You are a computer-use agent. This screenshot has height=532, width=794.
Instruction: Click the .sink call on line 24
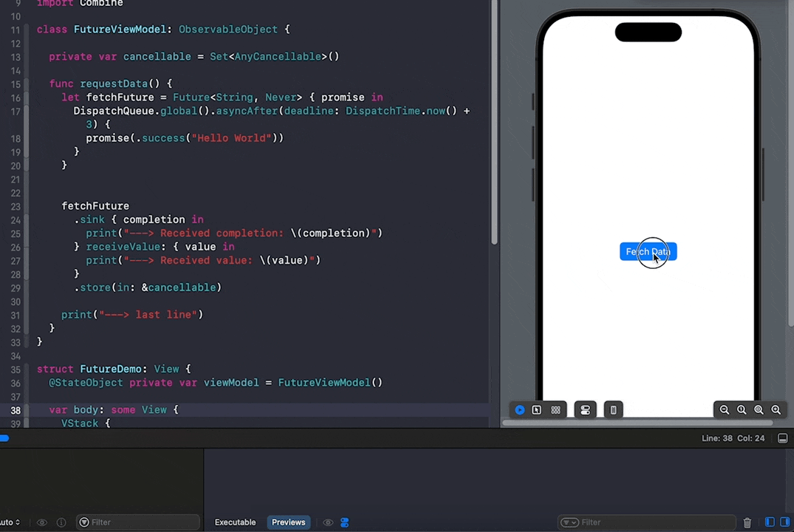(x=89, y=219)
